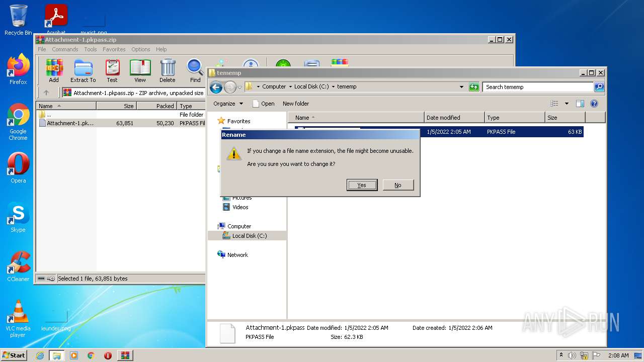The height and width of the screenshot is (362, 644).
Task: Click the Delete icon in WinRAR toolbar
Action: [x=168, y=70]
